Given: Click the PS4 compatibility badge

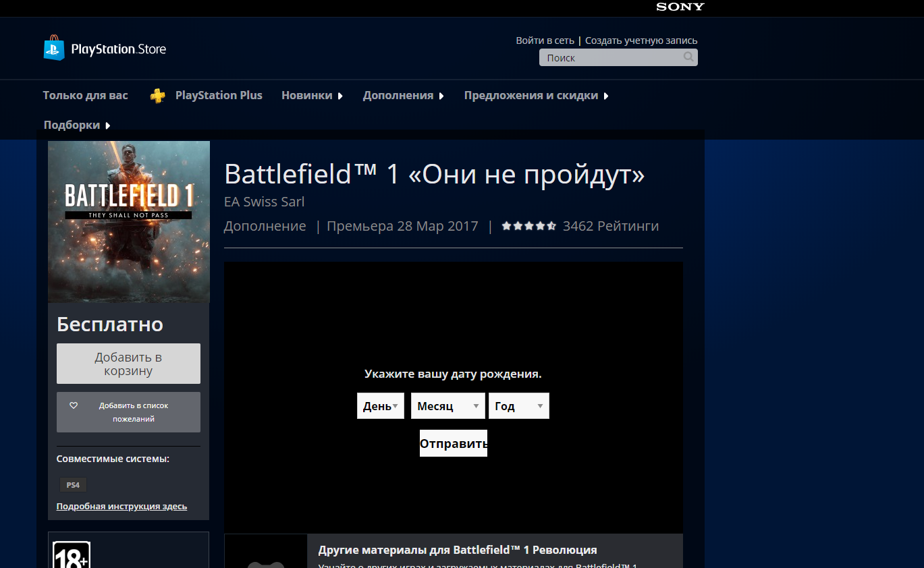Looking at the screenshot, I should pyautogui.click(x=73, y=485).
